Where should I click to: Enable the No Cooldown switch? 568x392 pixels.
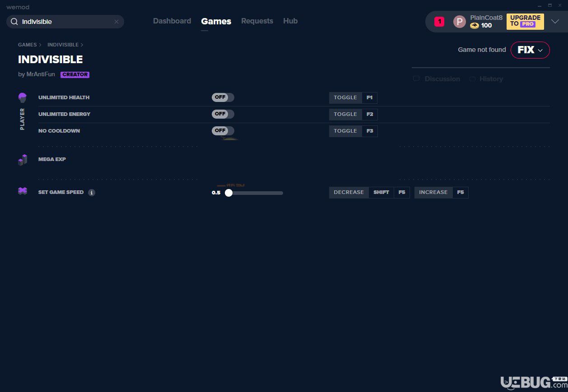click(223, 131)
